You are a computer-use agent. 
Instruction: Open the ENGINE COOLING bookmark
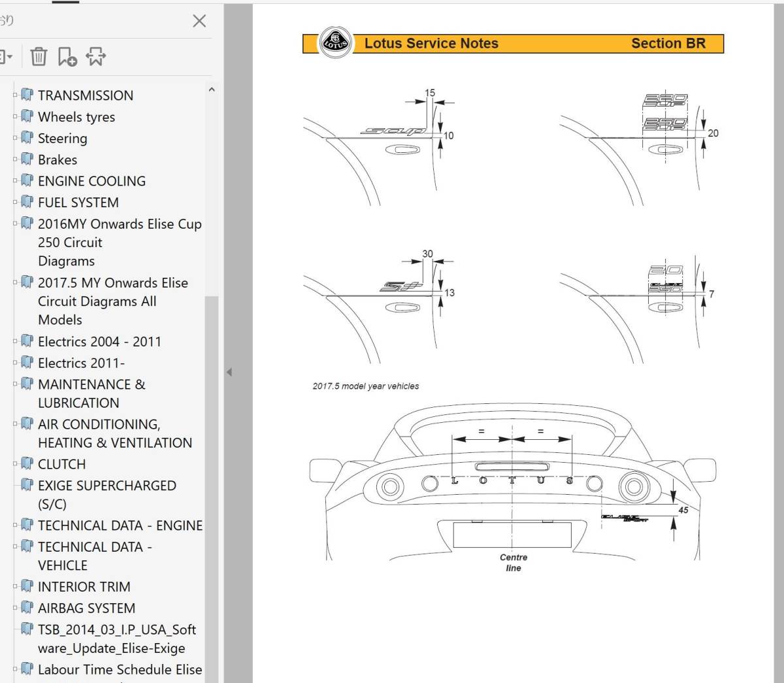coord(91,181)
